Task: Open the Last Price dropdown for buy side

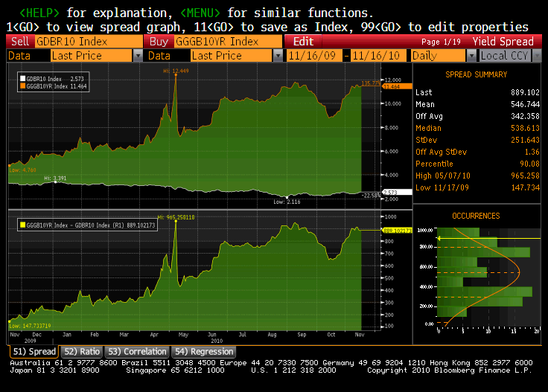Action: [278, 56]
